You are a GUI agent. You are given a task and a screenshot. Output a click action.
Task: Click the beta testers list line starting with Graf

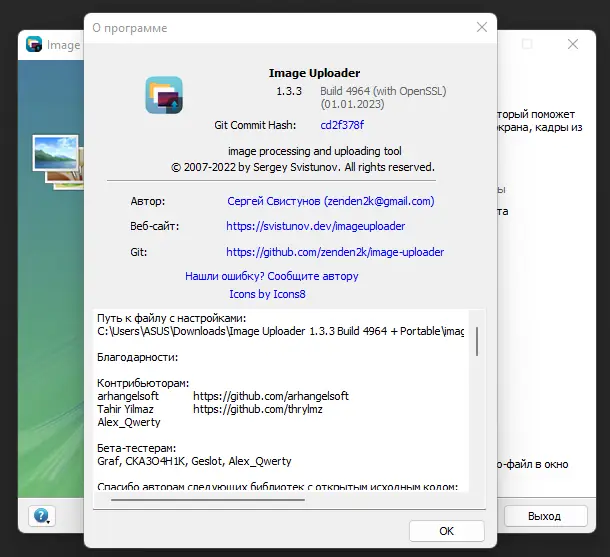coord(194,461)
